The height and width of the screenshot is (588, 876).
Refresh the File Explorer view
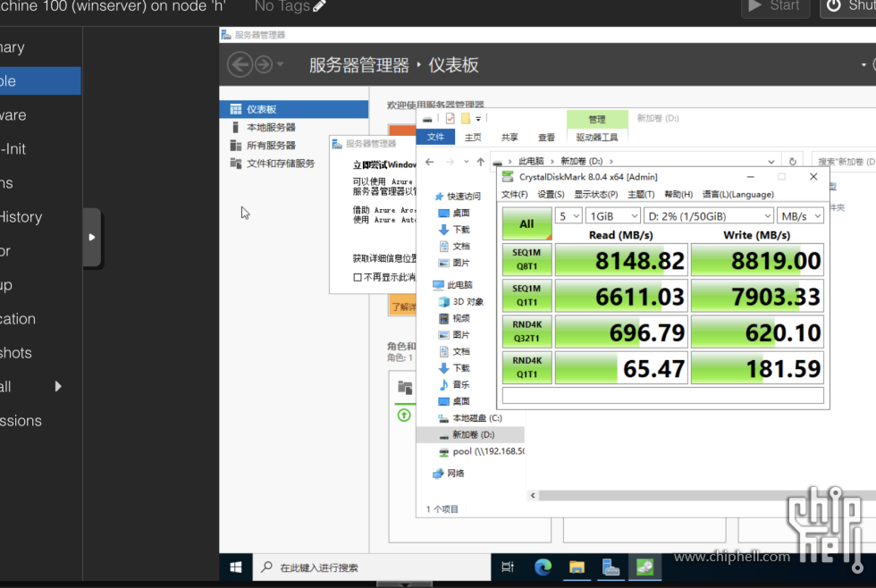tap(792, 162)
